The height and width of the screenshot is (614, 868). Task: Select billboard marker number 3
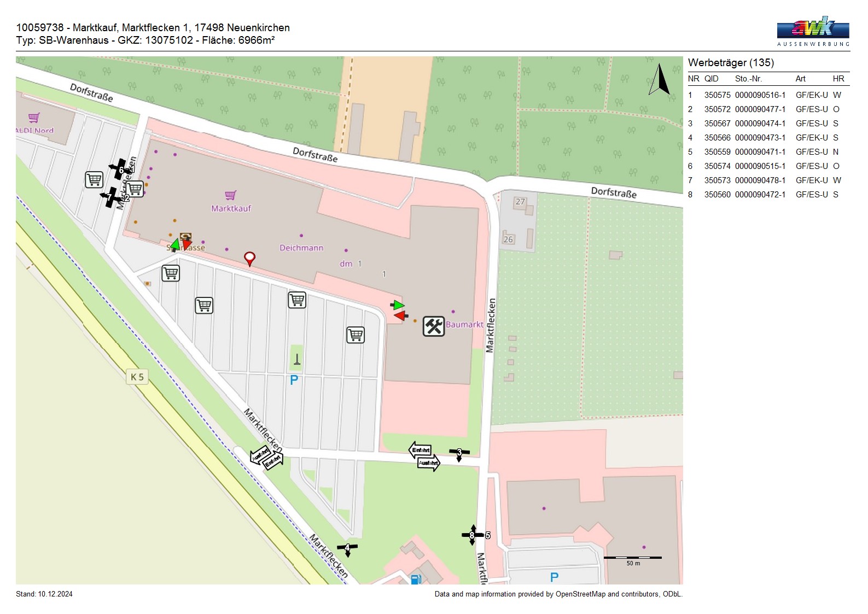(x=459, y=453)
